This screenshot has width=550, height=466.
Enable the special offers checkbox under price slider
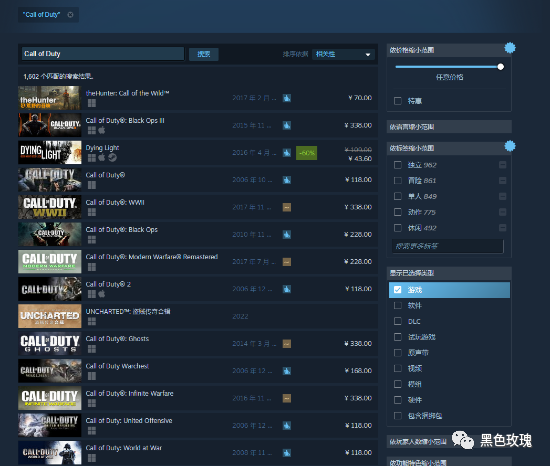coord(398,101)
